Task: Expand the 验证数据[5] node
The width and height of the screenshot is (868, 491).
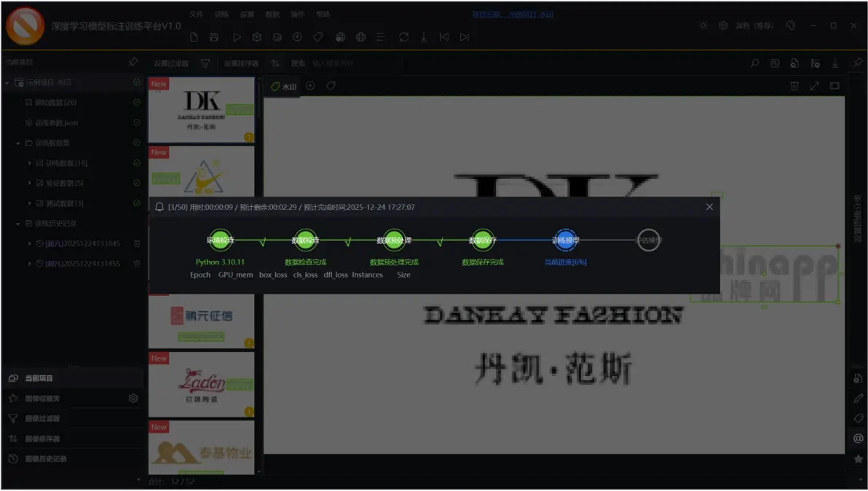Action: (x=29, y=184)
